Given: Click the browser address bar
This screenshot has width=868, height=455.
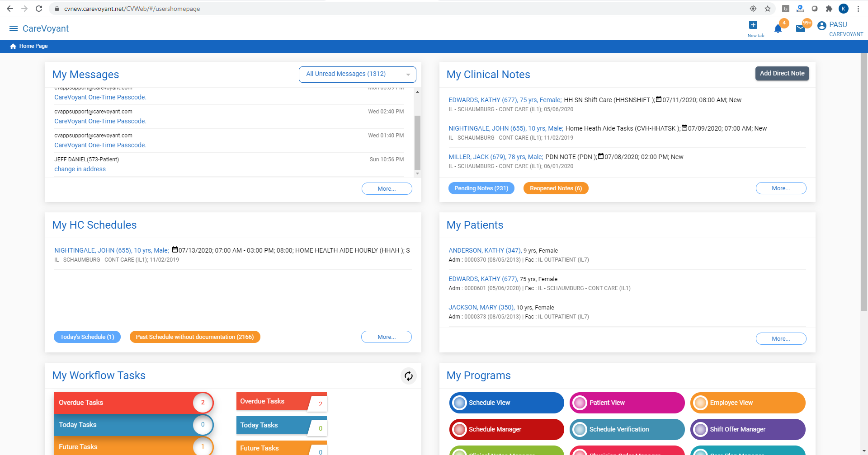Looking at the screenshot, I should pos(398,9).
